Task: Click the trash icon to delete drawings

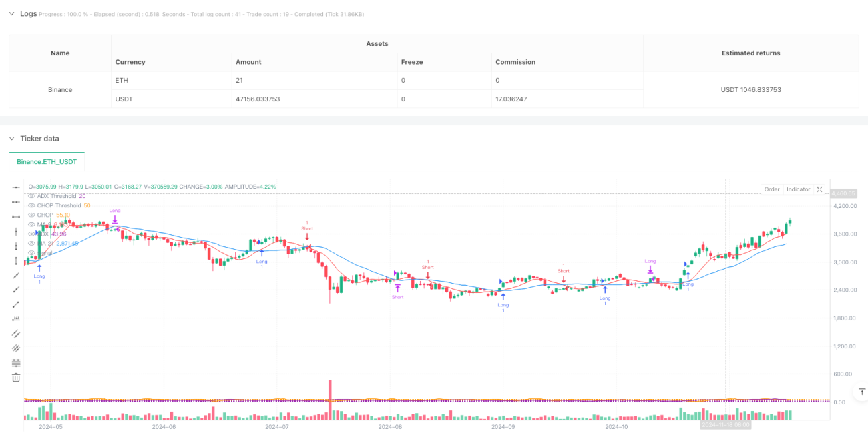Action: point(17,378)
